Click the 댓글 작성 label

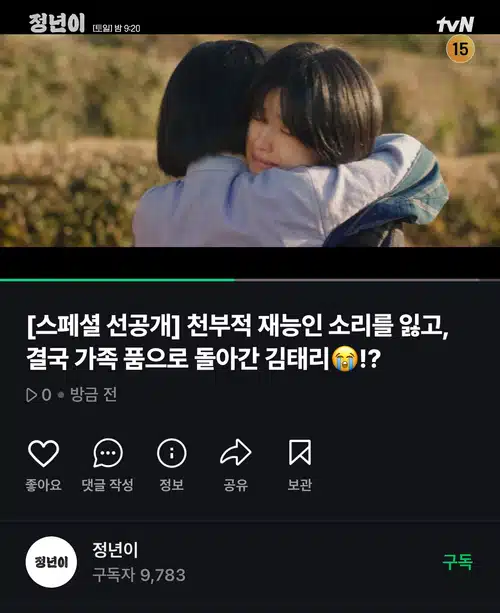click(108, 485)
